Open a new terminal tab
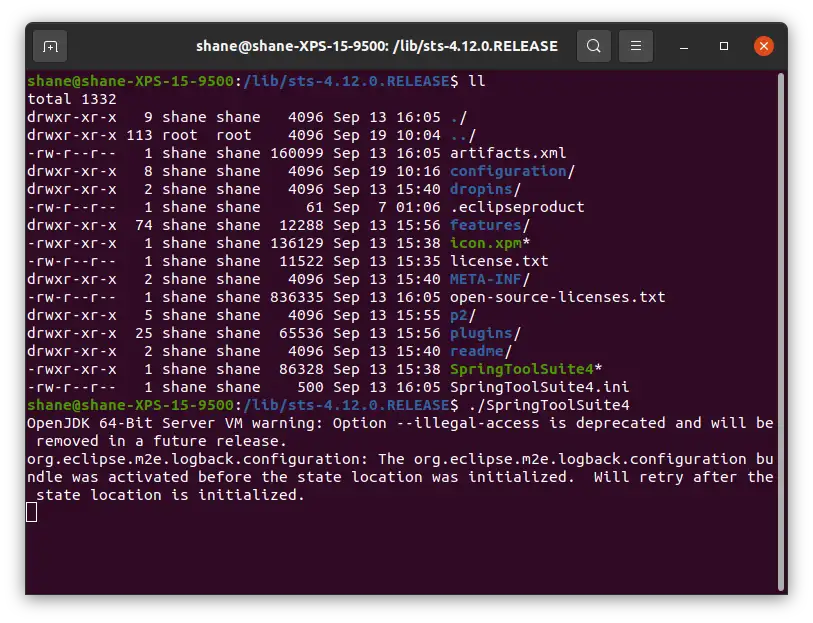 50,47
